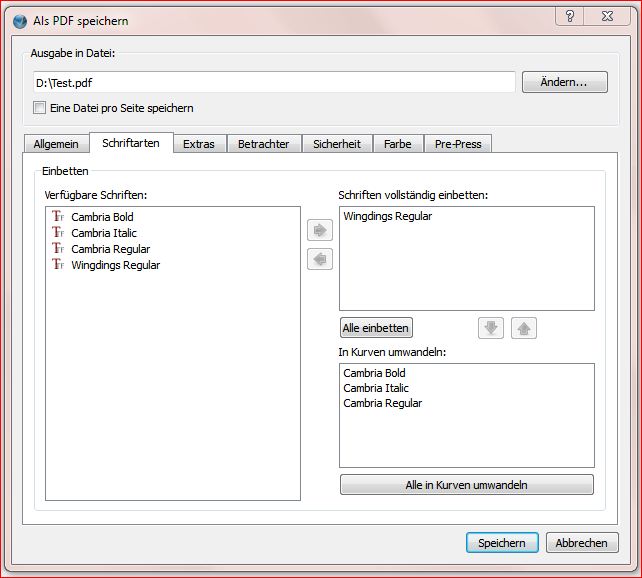Image resolution: width=642 pixels, height=578 pixels.
Task: Click Alle in Kurven umwandeln
Action: pos(466,485)
